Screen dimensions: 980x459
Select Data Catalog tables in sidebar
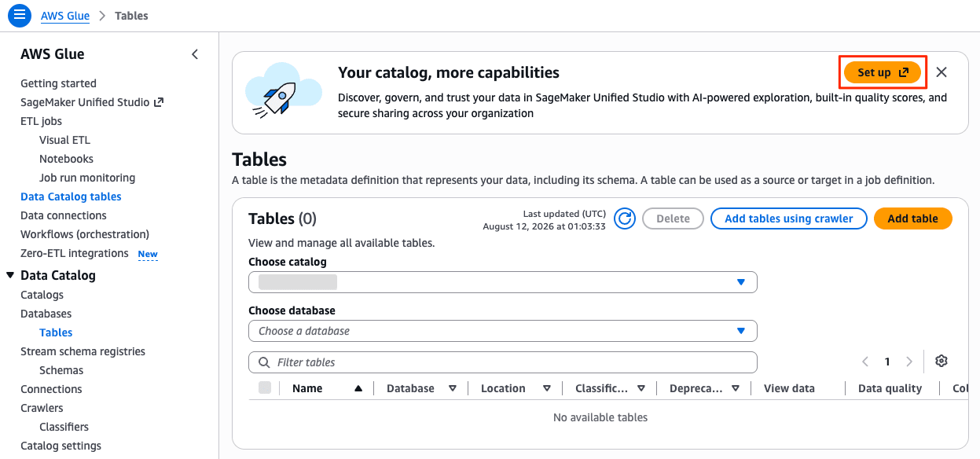pos(71,196)
